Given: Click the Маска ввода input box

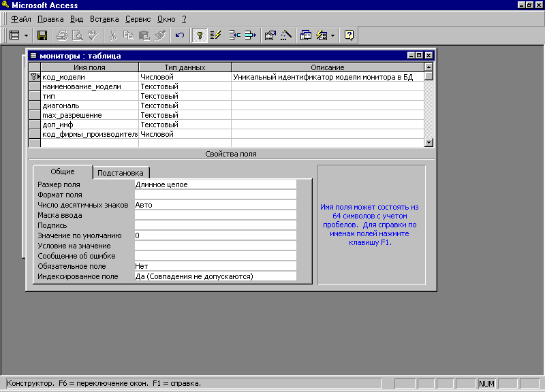Looking at the screenshot, I should [215, 215].
